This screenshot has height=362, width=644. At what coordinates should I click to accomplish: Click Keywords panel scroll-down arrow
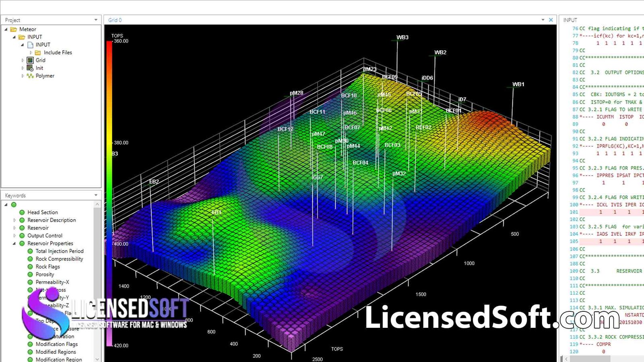[97, 359]
